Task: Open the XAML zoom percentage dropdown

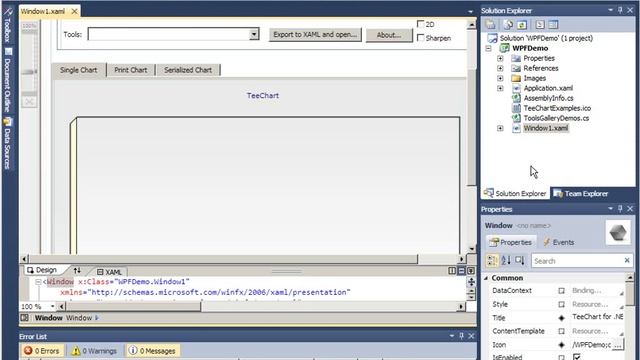Action: point(52,306)
